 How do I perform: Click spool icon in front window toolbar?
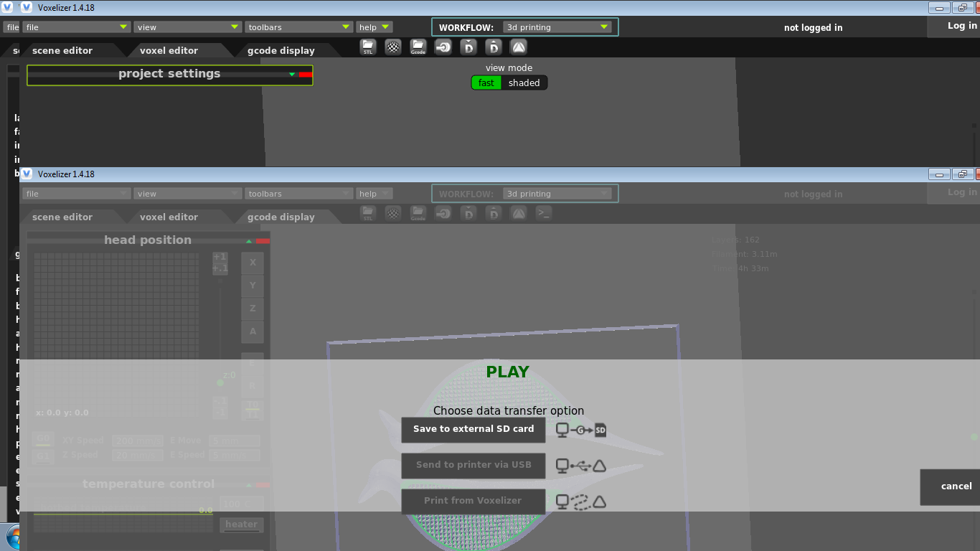point(443,213)
